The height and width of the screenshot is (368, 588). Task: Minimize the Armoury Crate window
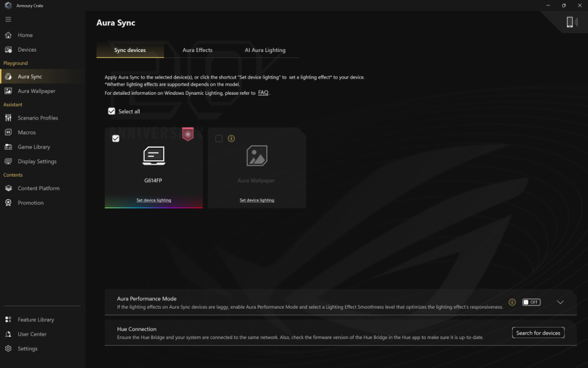coord(548,5)
